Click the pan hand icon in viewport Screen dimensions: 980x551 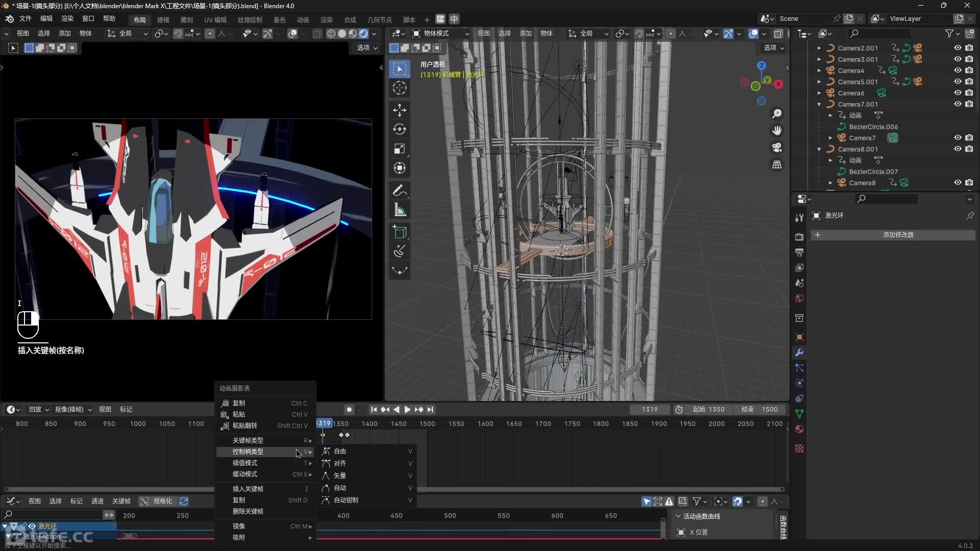pos(777,131)
